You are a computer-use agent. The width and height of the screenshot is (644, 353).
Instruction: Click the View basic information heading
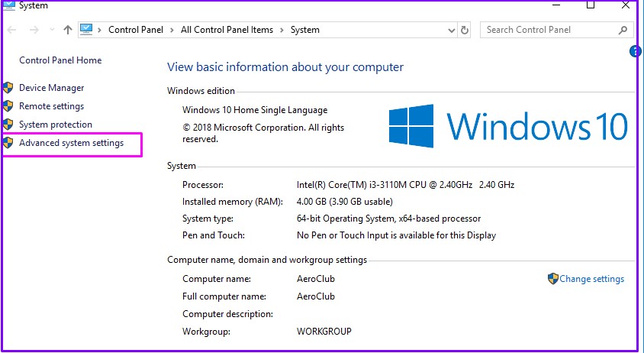coord(285,67)
